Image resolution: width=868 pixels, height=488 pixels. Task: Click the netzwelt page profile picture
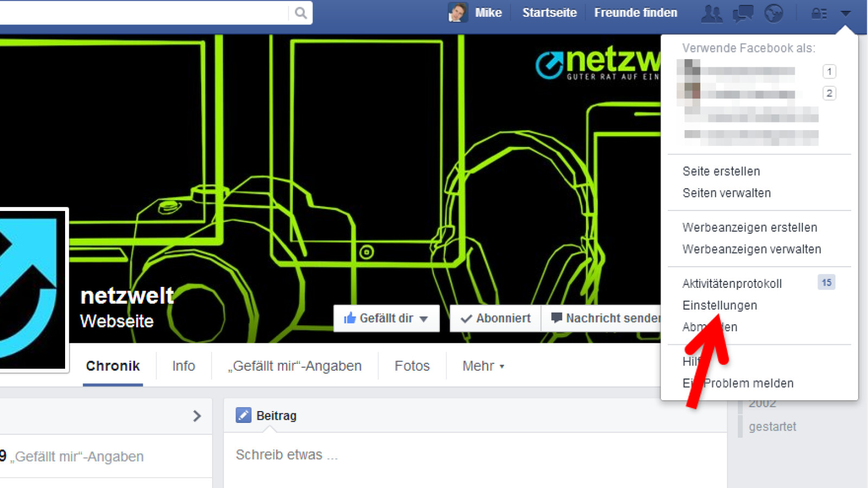click(31, 290)
